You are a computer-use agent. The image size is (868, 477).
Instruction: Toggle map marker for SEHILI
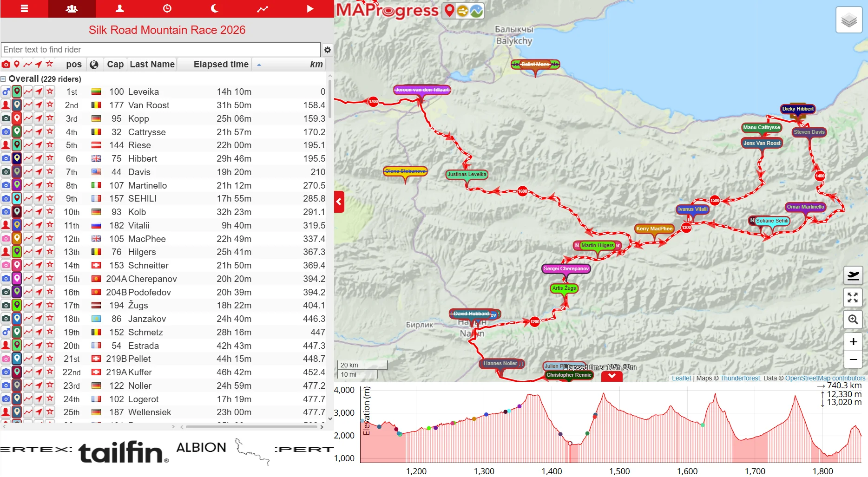click(17, 198)
